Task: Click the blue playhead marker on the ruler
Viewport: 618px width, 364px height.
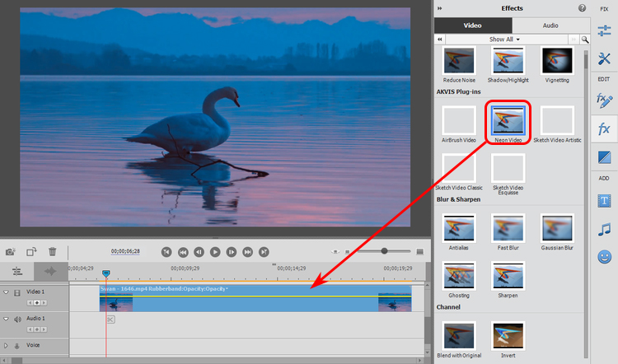Action: pos(105,273)
